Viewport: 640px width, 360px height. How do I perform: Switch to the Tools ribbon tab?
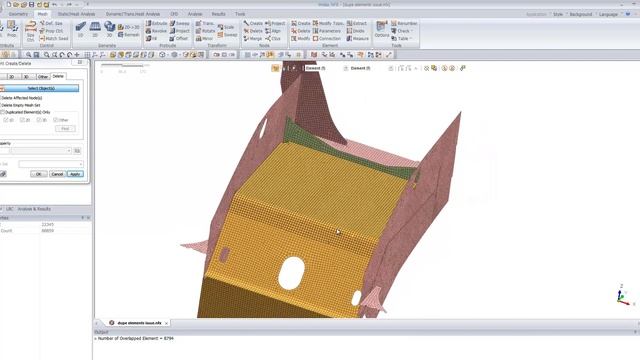(x=240, y=14)
